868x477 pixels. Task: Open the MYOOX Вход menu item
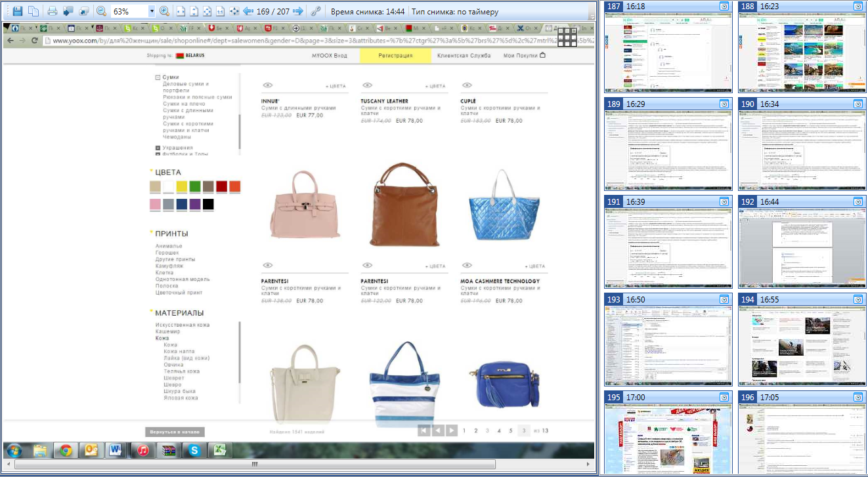tap(329, 56)
